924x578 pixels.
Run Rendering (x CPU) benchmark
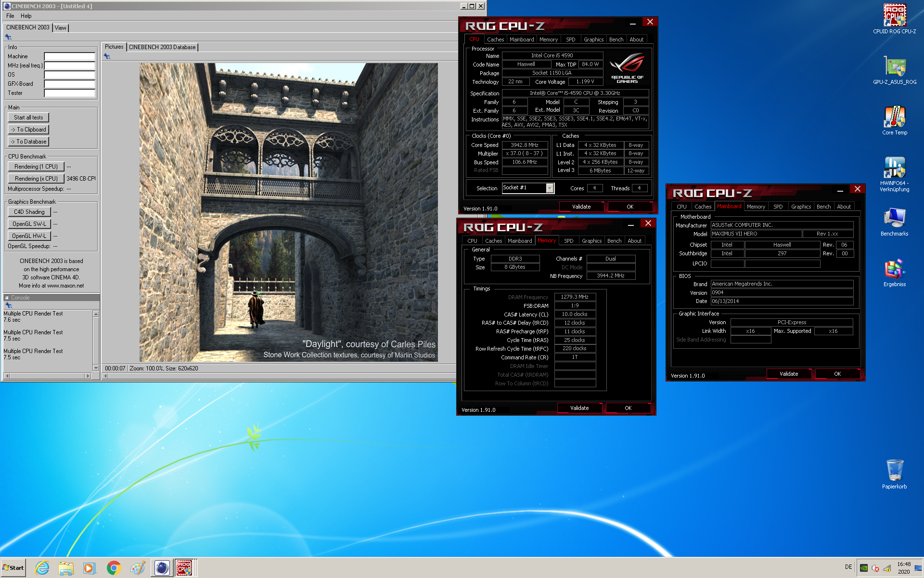[36, 179]
